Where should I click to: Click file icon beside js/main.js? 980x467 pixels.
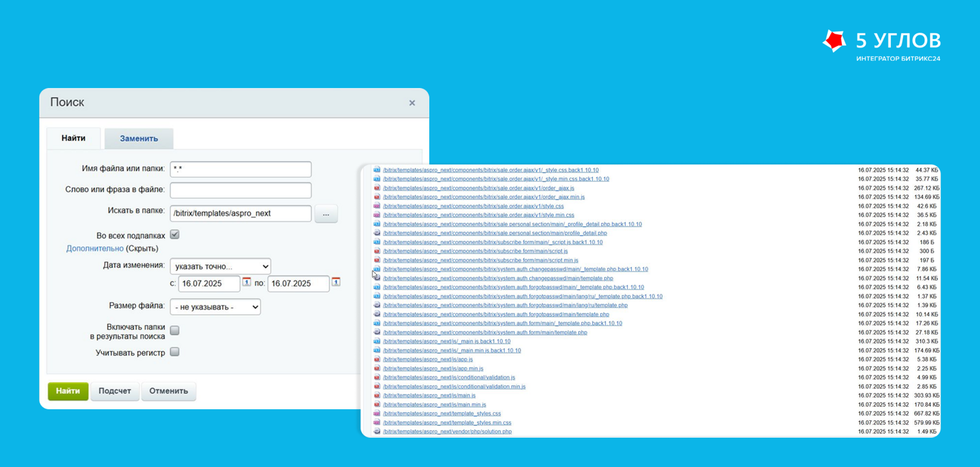[x=377, y=395]
